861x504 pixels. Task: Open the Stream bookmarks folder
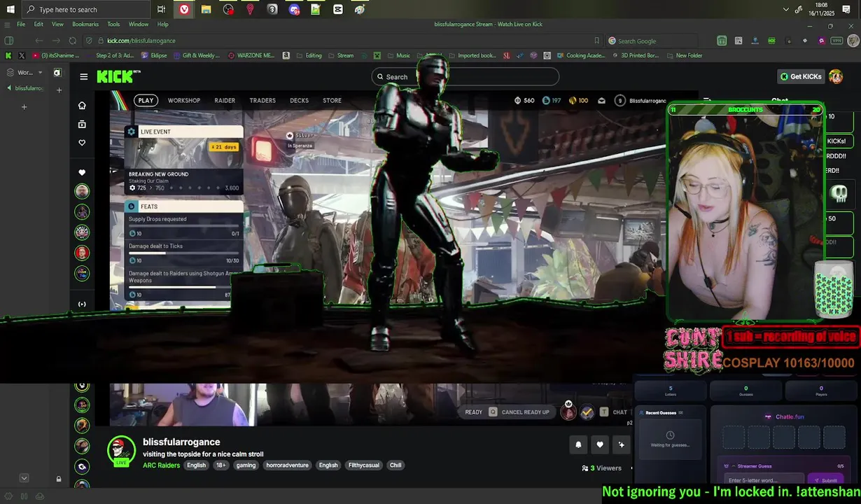click(341, 55)
